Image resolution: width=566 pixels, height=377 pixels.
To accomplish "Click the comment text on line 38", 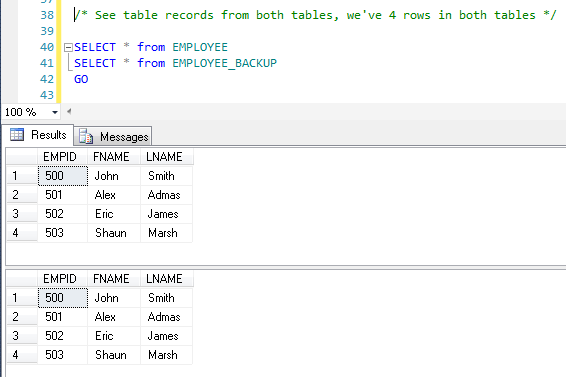I will click(315, 15).
